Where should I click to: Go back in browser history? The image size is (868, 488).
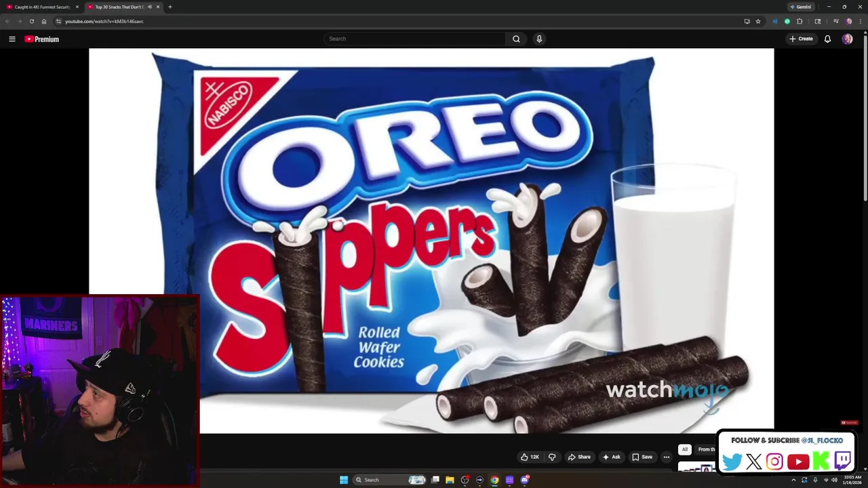tap(7, 21)
